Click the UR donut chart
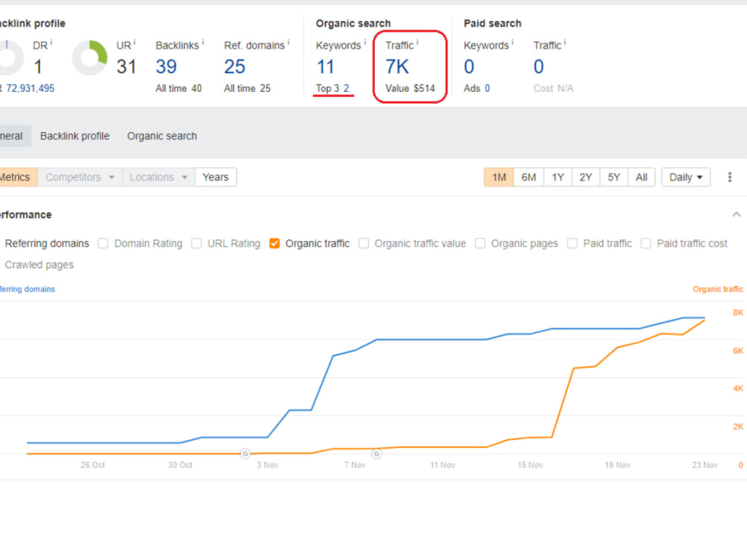747x560 pixels. click(x=90, y=57)
